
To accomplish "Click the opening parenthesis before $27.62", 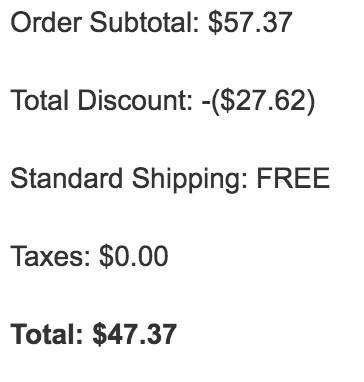I will pyautogui.click(x=215, y=102).
